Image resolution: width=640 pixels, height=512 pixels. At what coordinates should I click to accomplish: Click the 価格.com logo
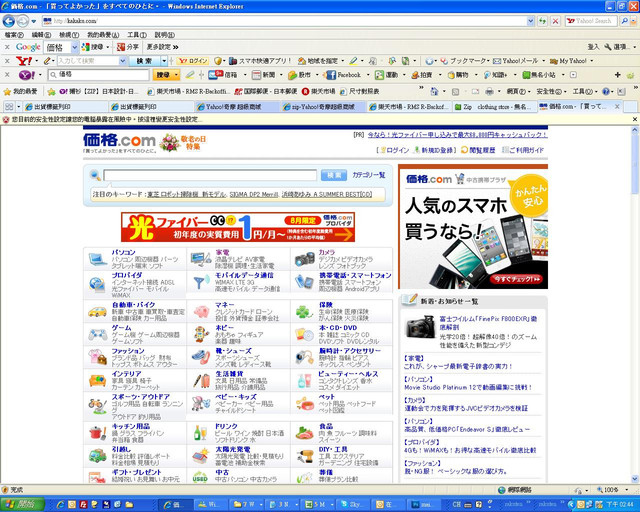pyautogui.click(x=119, y=140)
